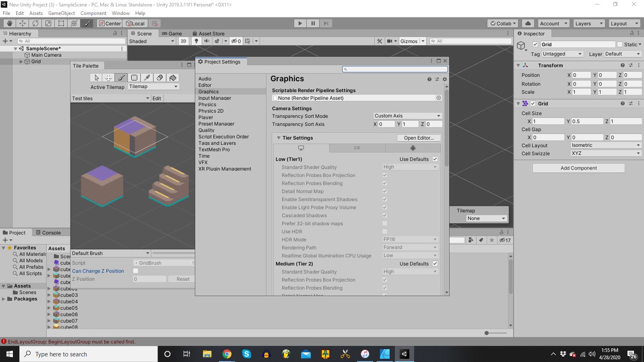Select the Scale tool in main toolbar
644x362 pixels.
pyautogui.click(x=48, y=23)
